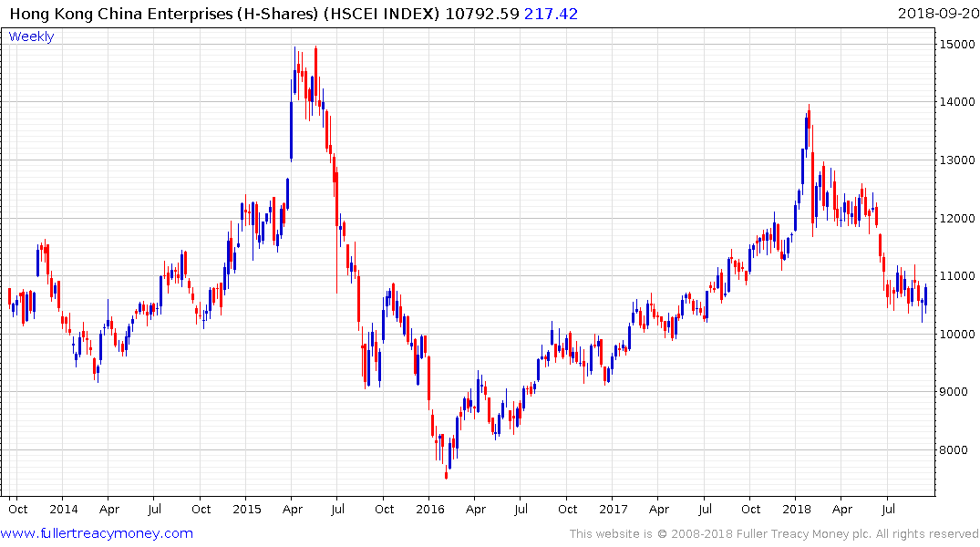
Task: Click the 10792.59 index price value
Action: pos(482,14)
